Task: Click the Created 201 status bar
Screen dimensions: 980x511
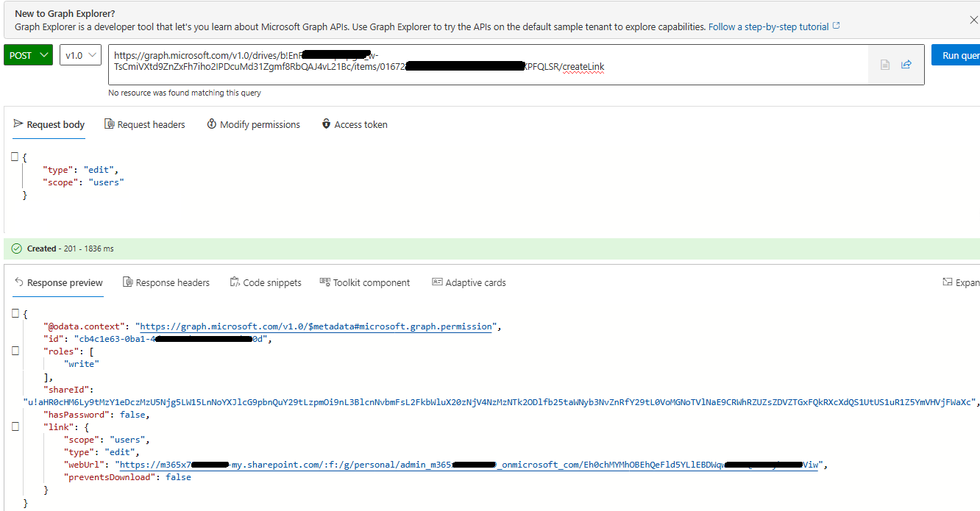Action: click(x=491, y=249)
